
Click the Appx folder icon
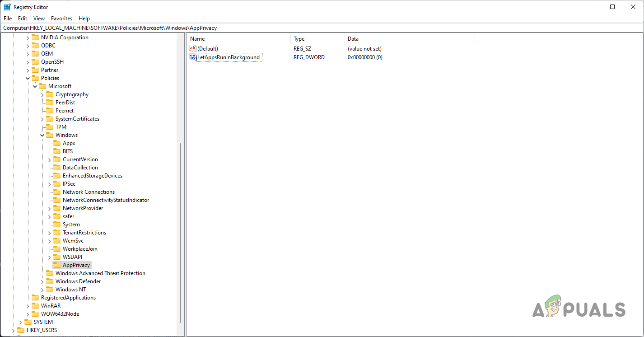click(56, 143)
